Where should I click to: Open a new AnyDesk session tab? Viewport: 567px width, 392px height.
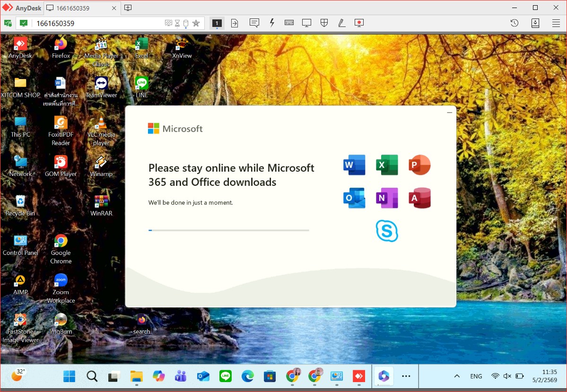pos(128,8)
